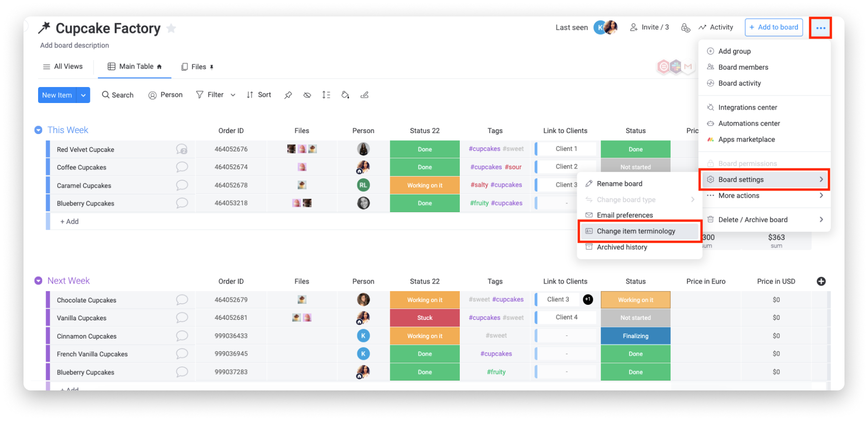This screenshot has height=421, width=868.
Task: Star the Cupcake Factory board as favorite
Action: coord(171,28)
